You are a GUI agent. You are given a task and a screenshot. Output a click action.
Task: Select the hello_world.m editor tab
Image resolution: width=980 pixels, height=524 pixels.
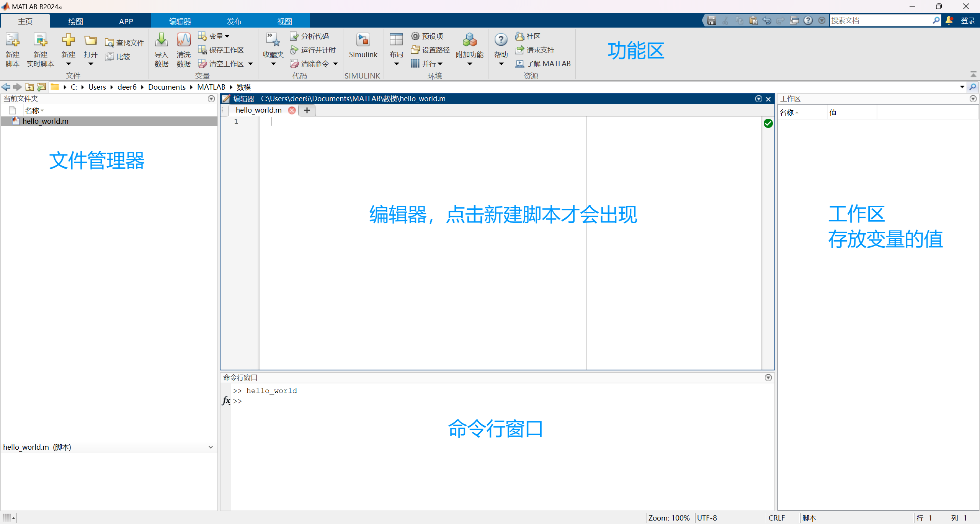pyautogui.click(x=257, y=110)
